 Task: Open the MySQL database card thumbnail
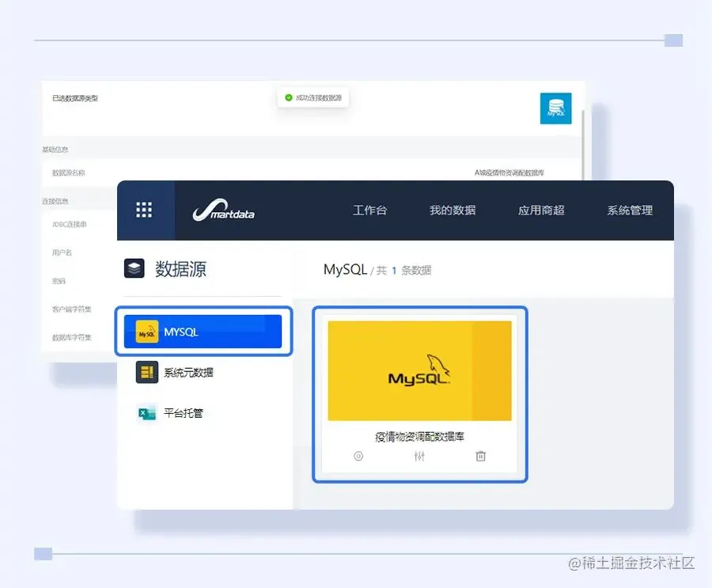419,371
